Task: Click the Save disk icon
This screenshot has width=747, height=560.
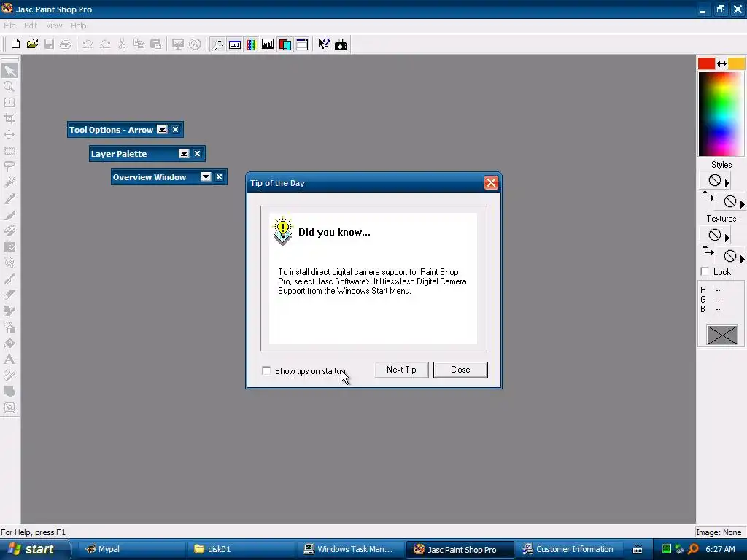Action: click(x=49, y=44)
